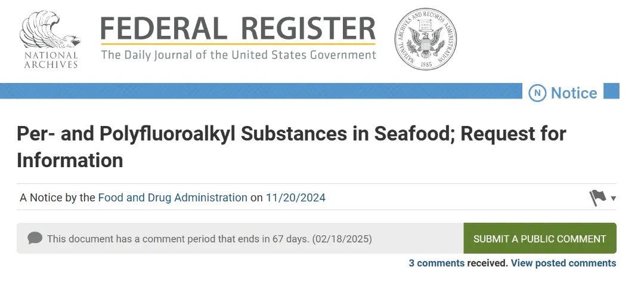View posted comments
The width and height of the screenshot is (644, 289).
pos(563,263)
